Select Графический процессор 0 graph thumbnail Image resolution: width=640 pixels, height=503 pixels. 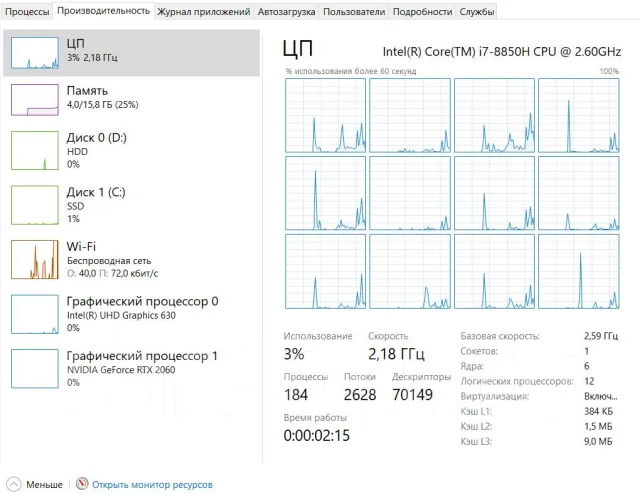pos(35,314)
